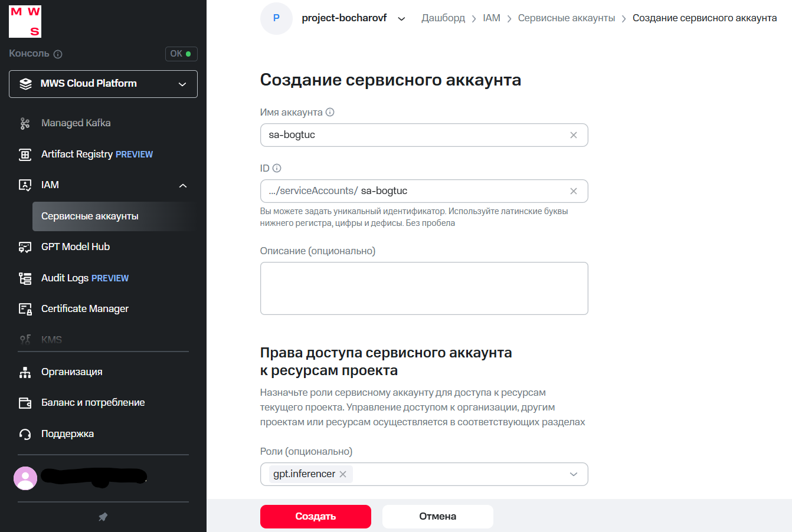This screenshot has width=792, height=532.
Task: Click the MWS logo in the sidebar
Action: click(25, 21)
